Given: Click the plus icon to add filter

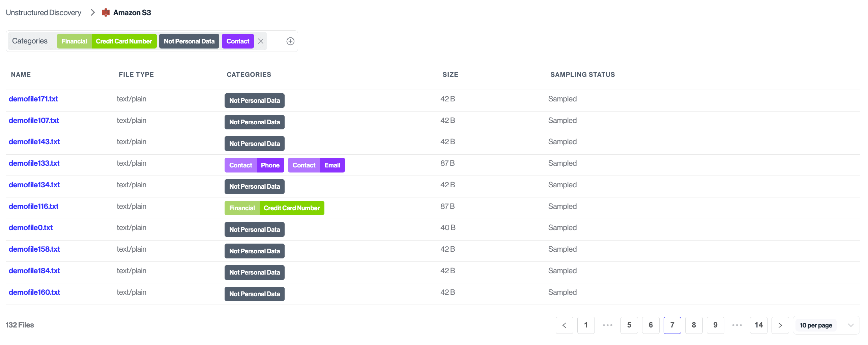Looking at the screenshot, I should pyautogui.click(x=290, y=41).
